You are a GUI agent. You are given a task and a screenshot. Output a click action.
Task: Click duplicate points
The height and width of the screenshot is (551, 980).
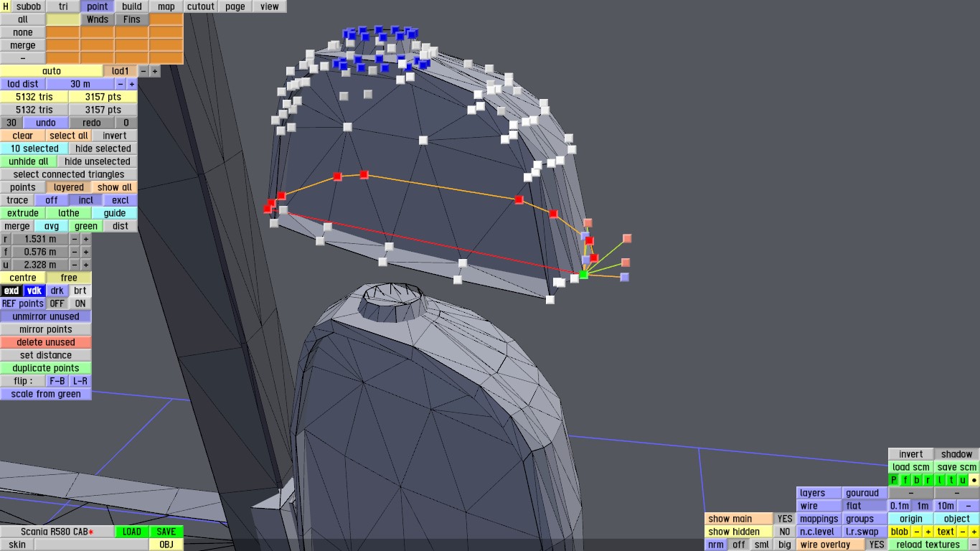point(46,368)
